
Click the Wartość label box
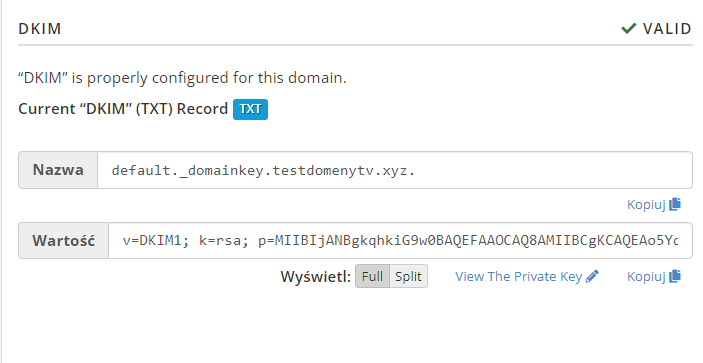pyautogui.click(x=63, y=241)
